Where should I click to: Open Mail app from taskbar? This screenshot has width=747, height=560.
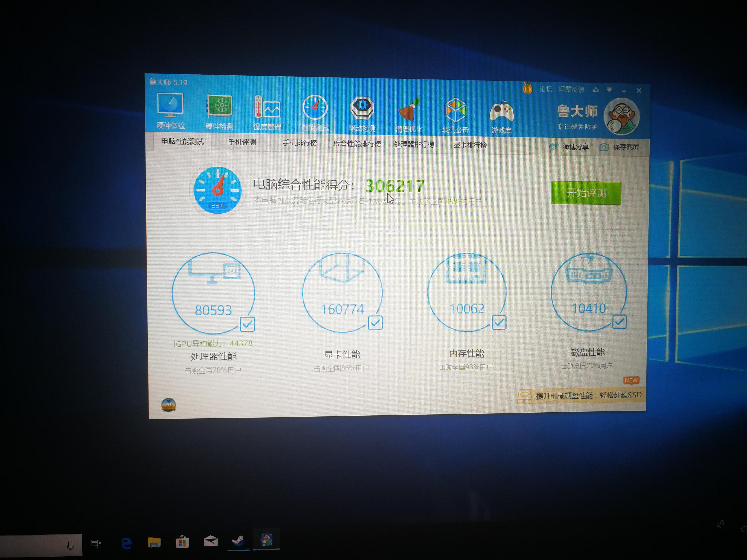[x=210, y=541]
